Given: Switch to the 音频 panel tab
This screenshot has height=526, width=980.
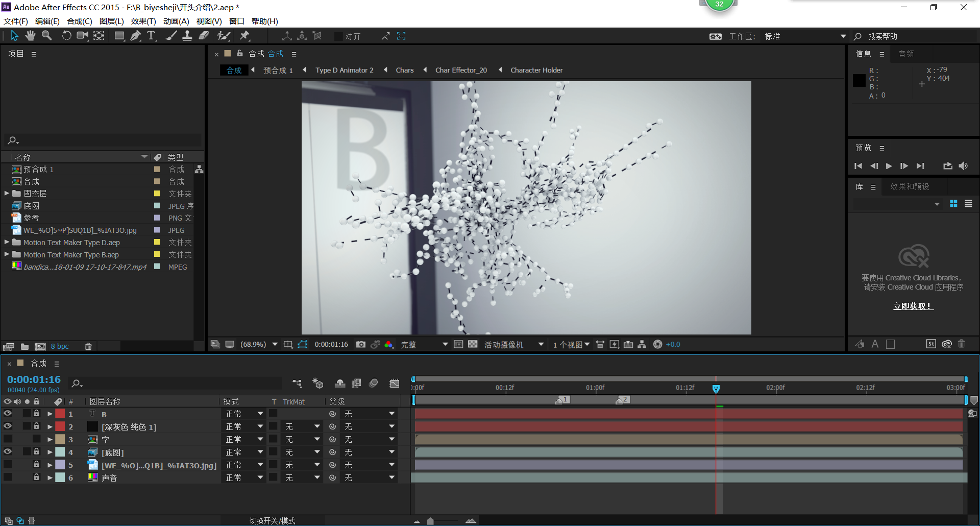Looking at the screenshot, I should 906,54.
